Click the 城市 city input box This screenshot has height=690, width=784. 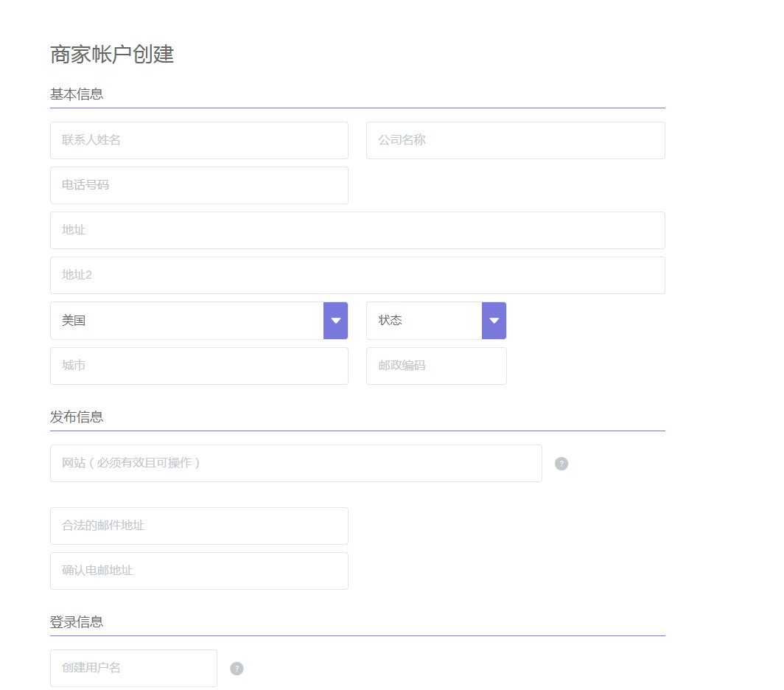coord(199,366)
